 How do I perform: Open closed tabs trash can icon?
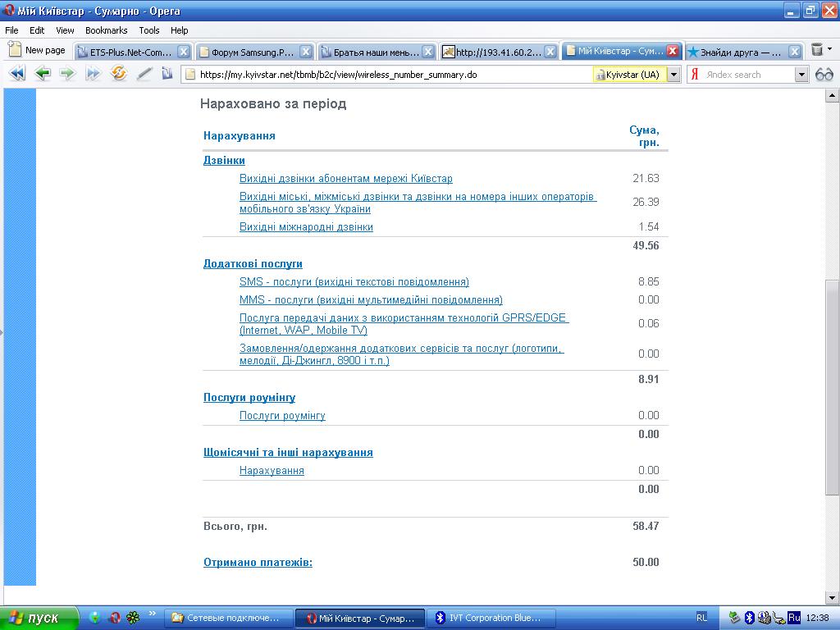(817, 51)
